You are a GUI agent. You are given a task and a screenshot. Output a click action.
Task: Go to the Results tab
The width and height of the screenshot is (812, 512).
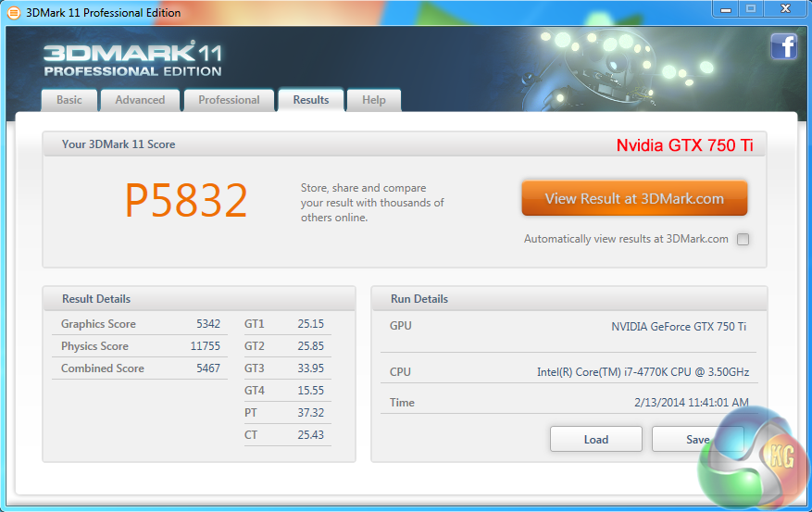coord(310,100)
